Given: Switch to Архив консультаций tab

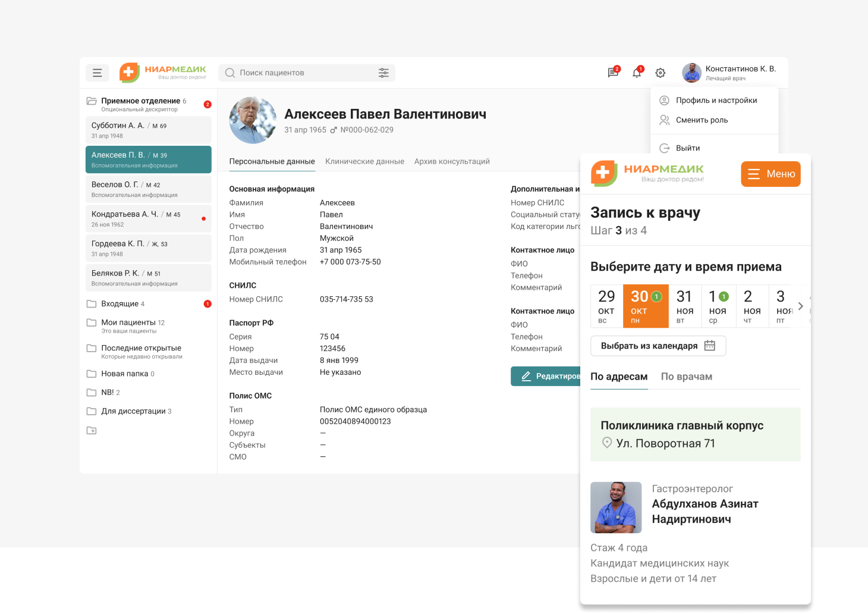Looking at the screenshot, I should tap(452, 161).
